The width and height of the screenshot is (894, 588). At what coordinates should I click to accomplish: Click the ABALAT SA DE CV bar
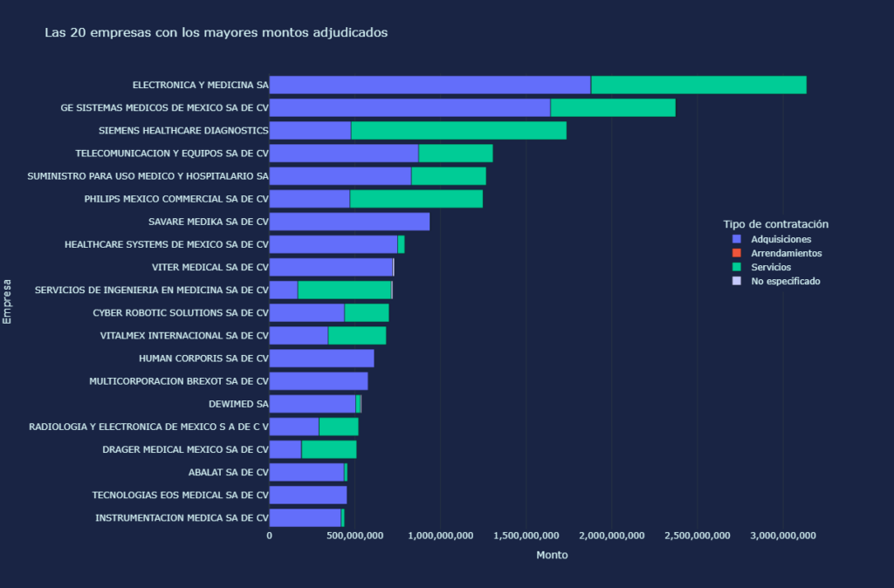(x=306, y=472)
